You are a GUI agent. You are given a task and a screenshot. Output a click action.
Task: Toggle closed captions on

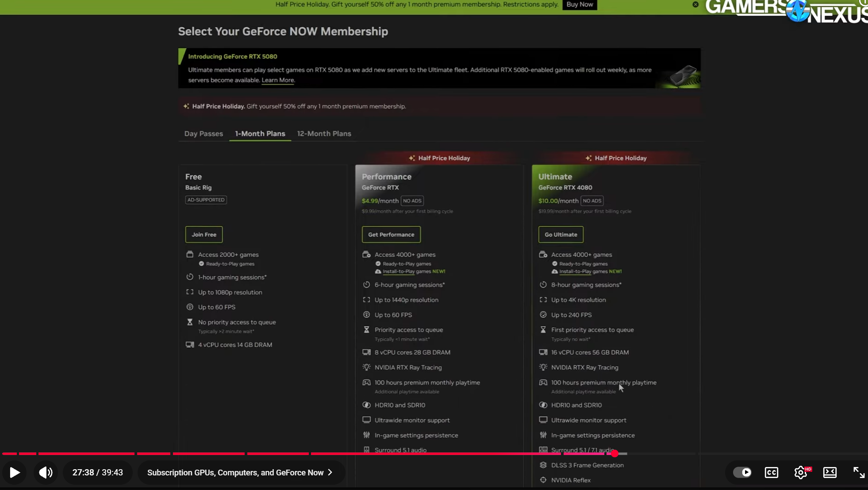pos(771,472)
